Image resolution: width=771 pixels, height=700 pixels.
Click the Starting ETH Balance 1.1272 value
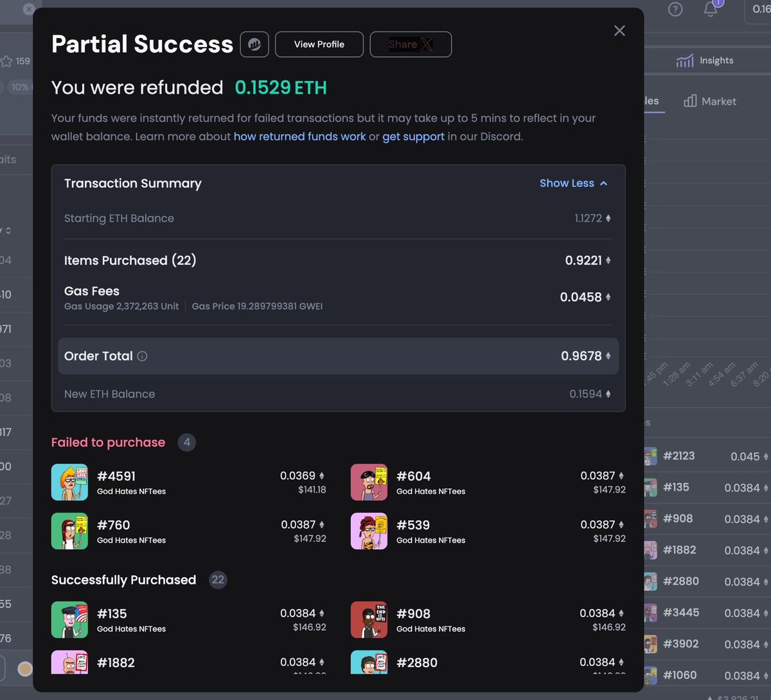pyautogui.click(x=588, y=218)
